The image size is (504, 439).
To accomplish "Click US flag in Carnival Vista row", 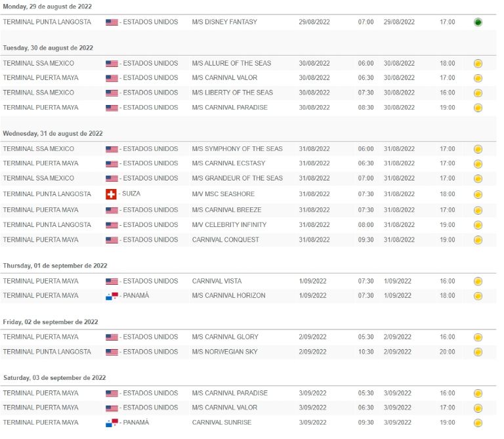I will click(x=112, y=282).
